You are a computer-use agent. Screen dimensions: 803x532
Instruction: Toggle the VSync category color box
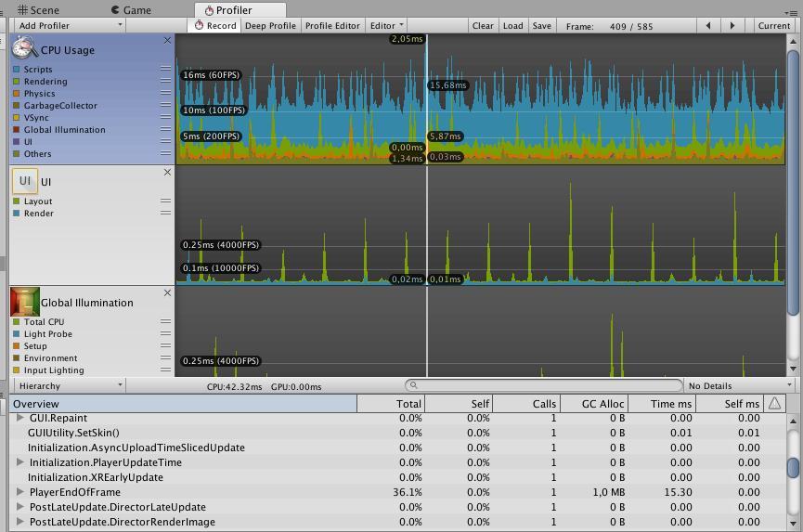point(17,117)
